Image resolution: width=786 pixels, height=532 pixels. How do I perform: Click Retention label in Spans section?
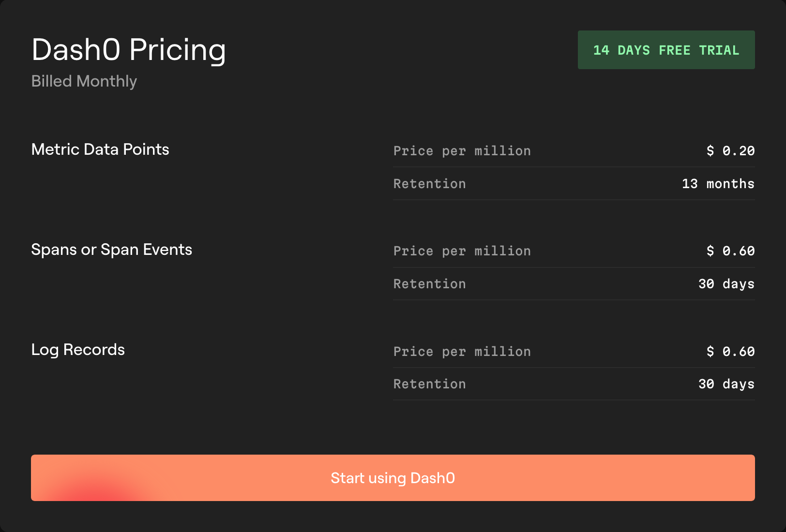(429, 284)
